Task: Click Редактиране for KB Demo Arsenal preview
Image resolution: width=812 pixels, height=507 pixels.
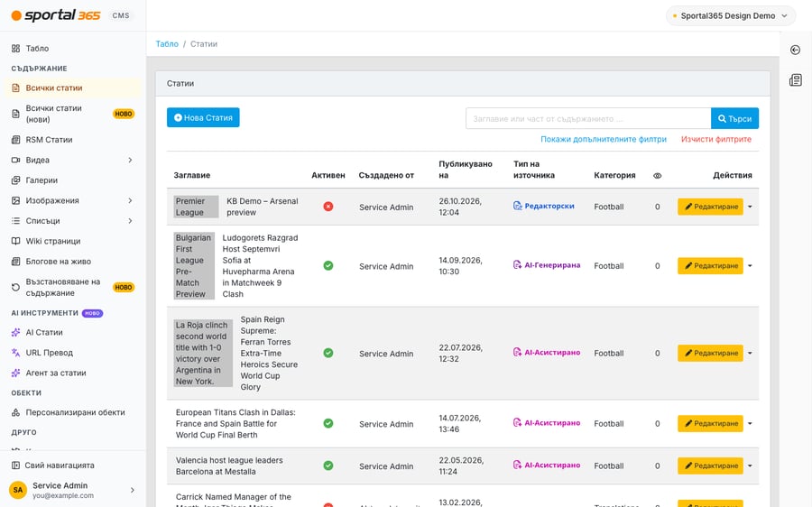Action: coord(710,207)
